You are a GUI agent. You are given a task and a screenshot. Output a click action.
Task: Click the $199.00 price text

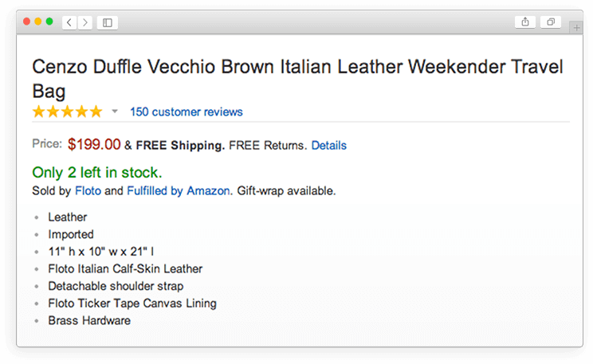tap(94, 144)
